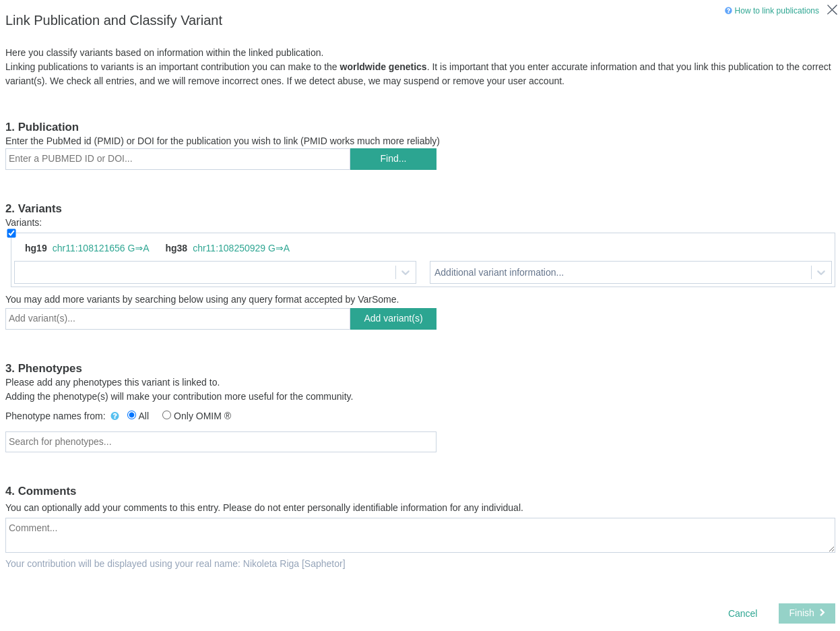Open the hg38 chr11:108250929 variant link
The width and height of the screenshot is (840, 631).
(241, 248)
